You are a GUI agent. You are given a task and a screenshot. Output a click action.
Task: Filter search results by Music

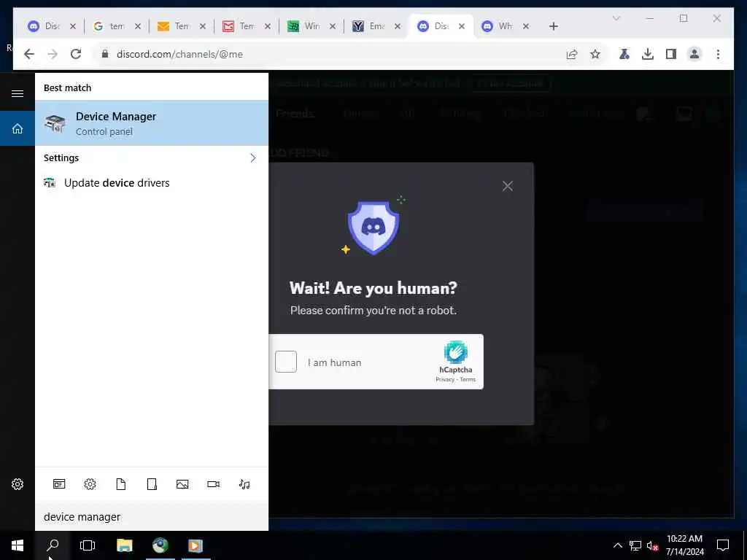coord(244,484)
